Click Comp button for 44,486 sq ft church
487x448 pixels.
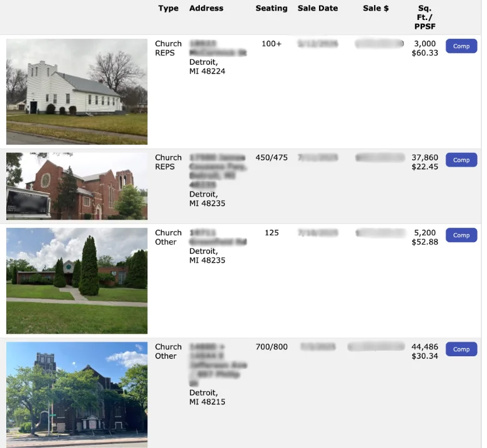coord(461,349)
